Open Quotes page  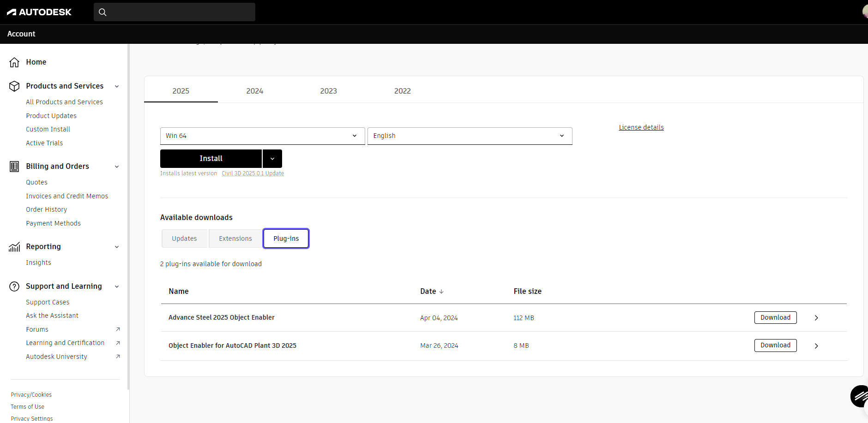pos(36,182)
